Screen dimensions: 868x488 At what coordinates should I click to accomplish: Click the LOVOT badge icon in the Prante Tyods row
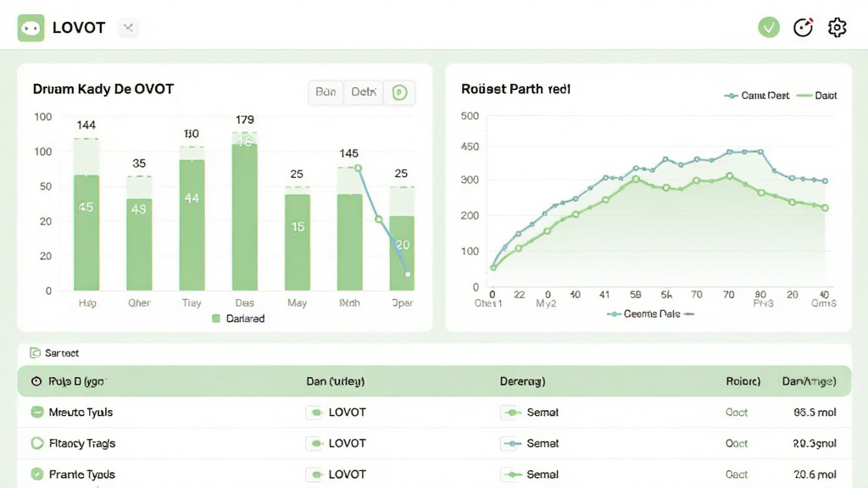(x=314, y=474)
